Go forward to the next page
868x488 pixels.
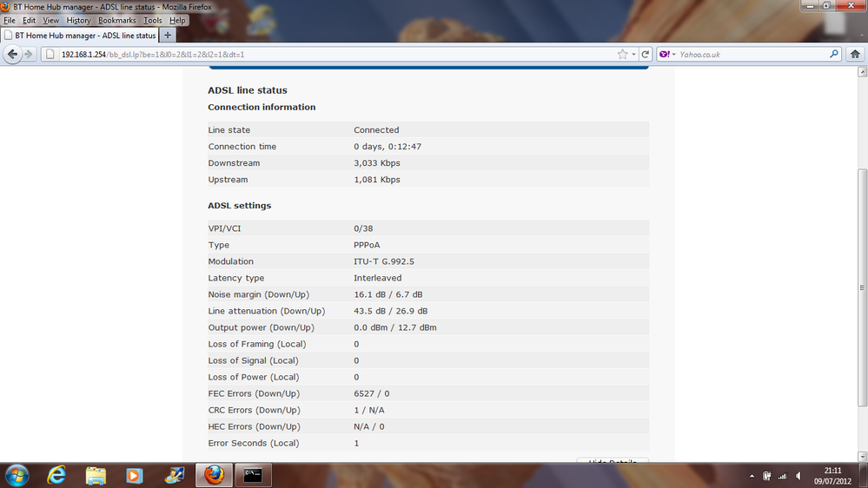click(x=29, y=54)
